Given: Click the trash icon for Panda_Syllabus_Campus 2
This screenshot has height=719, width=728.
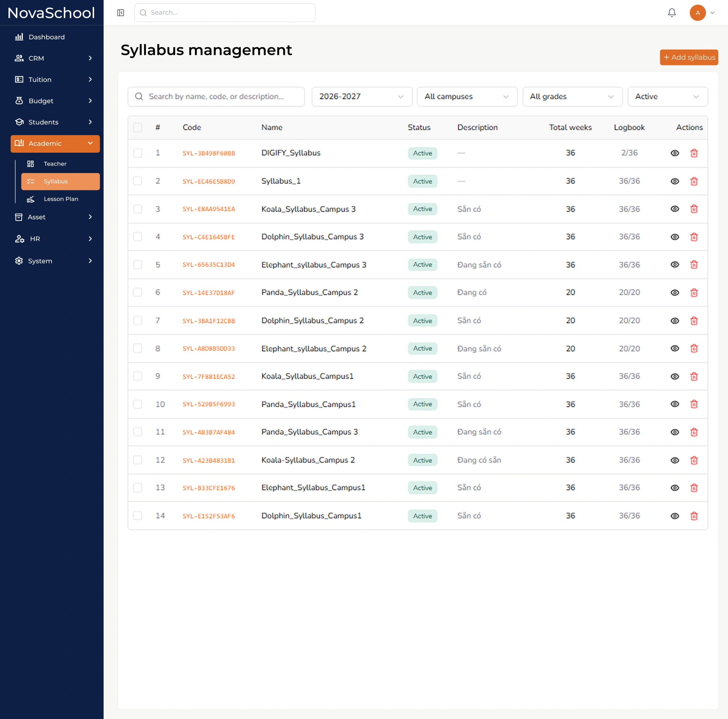Looking at the screenshot, I should pos(694,293).
